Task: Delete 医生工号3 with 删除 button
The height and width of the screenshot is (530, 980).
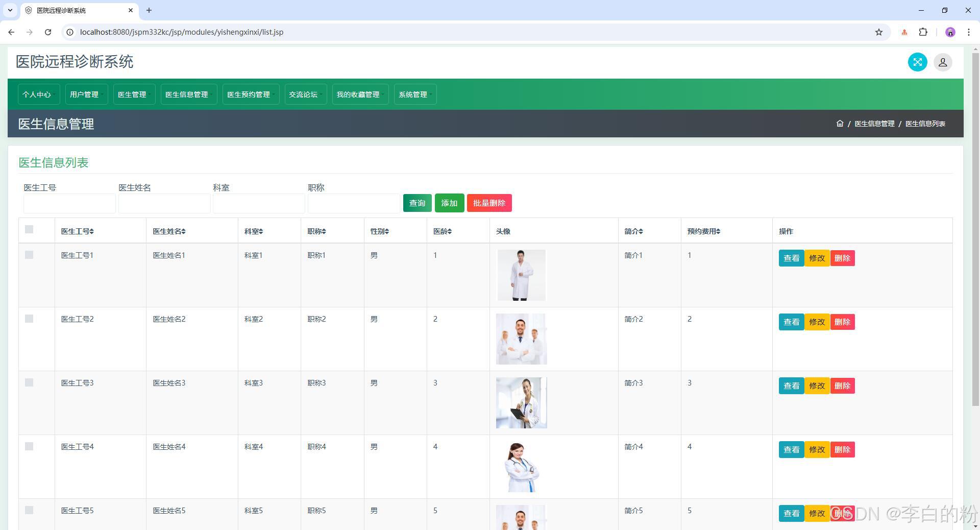Action: click(x=842, y=386)
